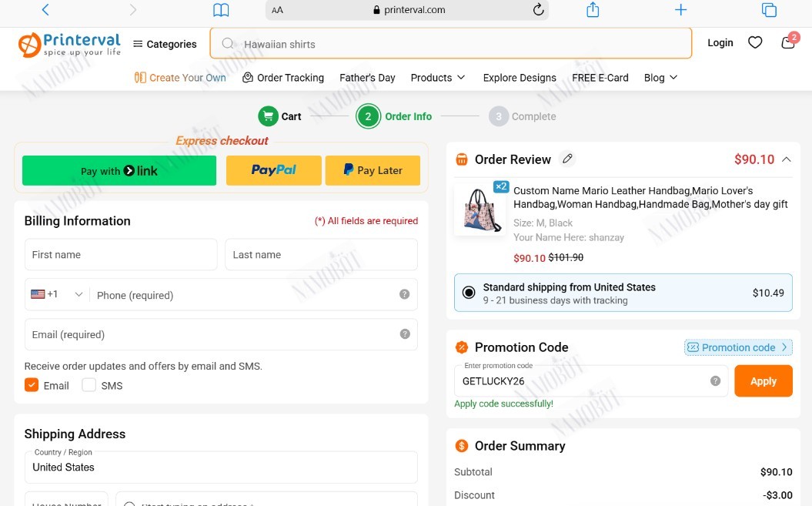Go to Order Tracking
Image resolution: width=812 pixels, height=506 pixels.
283,78
